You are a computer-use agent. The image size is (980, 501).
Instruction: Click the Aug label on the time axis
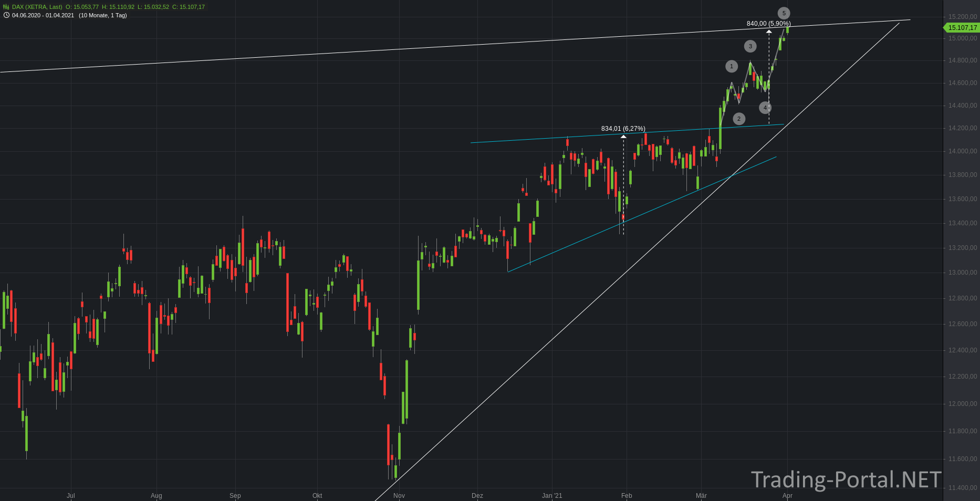(157, 495)
